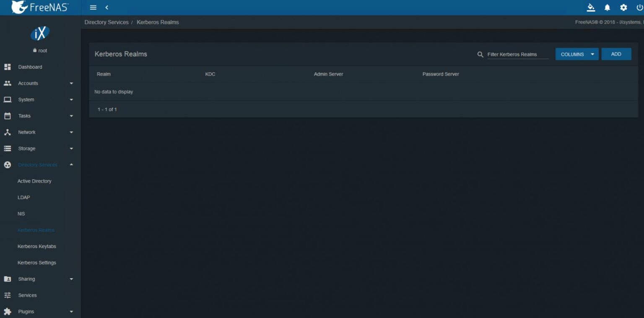This screenshot has width=644, height=318.
Task: Click the Tasks calendar icon
Action: tap(7, 116)
